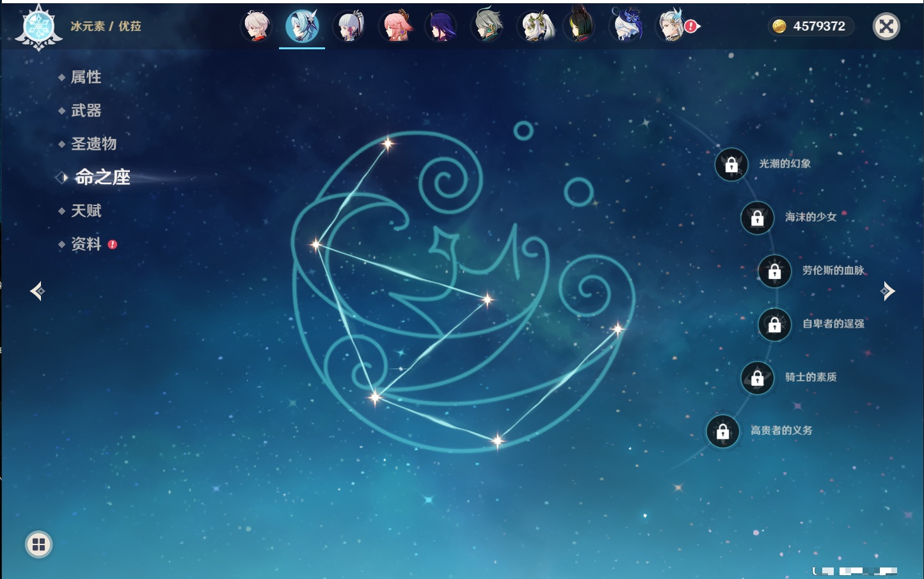Screen dimensions: 924x579
Task: Switch to the silver-ponytail Ayaka avatar
Action: coord(349,26)
